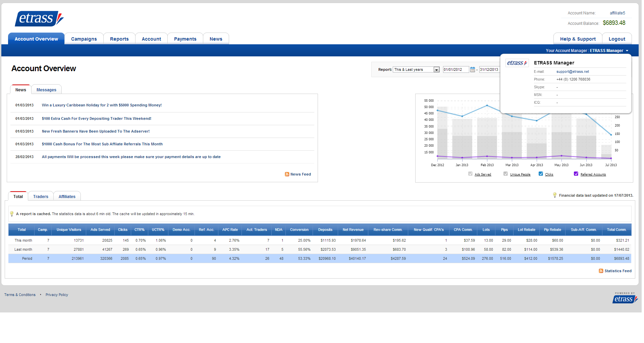Screen dimensions: 644x343
Task: Open the Terms & Conditions link
Action: coord(20,295)
